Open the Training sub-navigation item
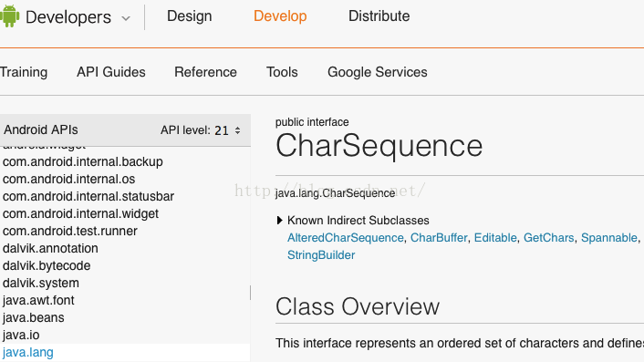This screenshot has height=362, width=644. [24, 72]
